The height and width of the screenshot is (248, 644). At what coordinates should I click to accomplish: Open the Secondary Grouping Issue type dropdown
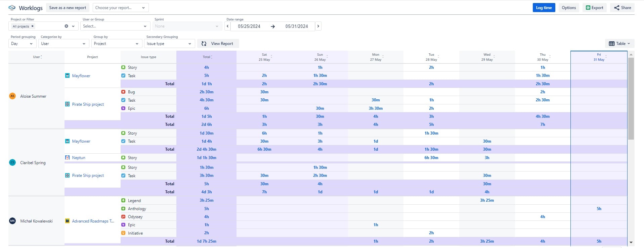[169, 44]
